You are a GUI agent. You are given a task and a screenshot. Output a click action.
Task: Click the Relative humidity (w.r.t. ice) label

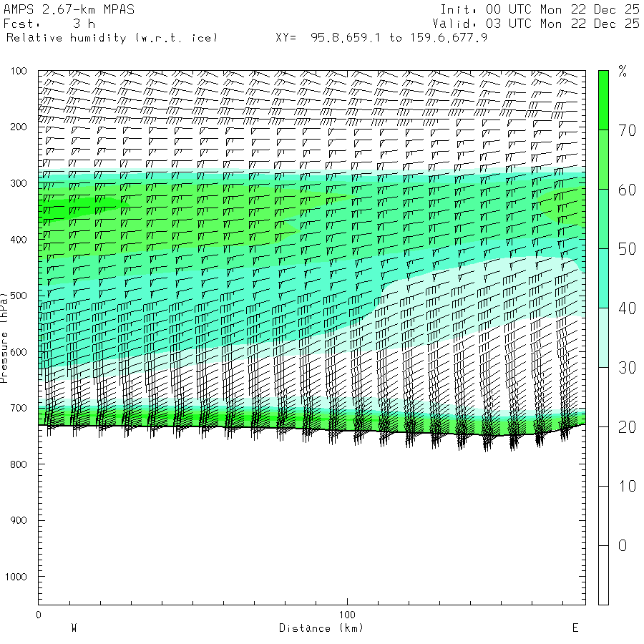pyautogui.click(x=111, y=37)
